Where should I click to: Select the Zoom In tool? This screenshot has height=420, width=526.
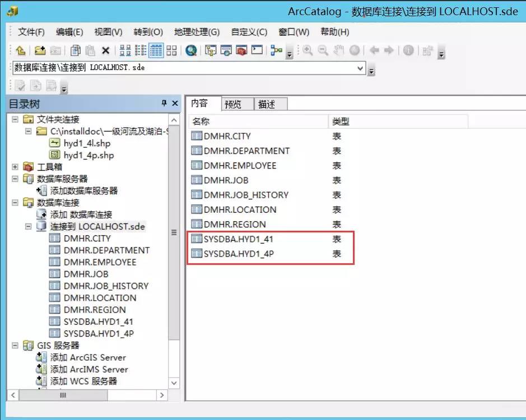[x=308, y=50]
